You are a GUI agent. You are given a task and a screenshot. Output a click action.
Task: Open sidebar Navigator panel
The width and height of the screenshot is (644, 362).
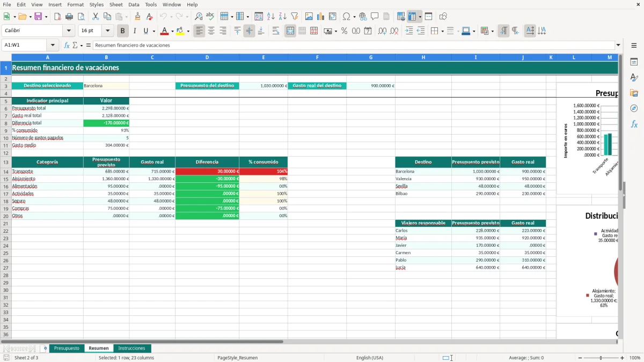[x=634, y=108]
